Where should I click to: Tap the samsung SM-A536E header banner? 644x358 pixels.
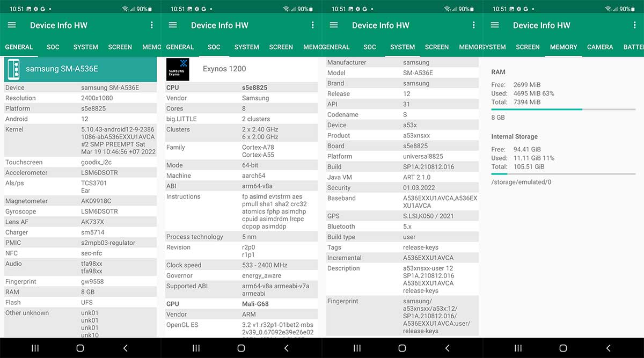click(x=80, y=69)
